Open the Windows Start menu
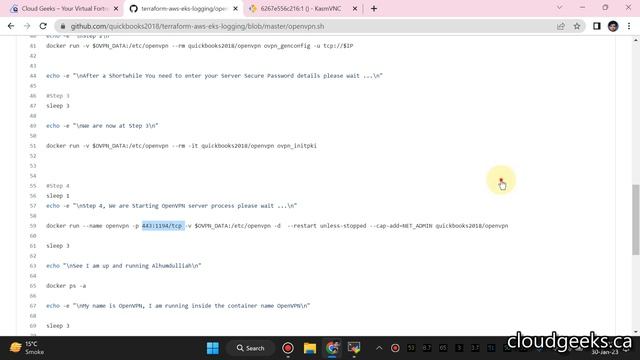The image size is (640, 360). pyautogui.click(x=213, y=348)
